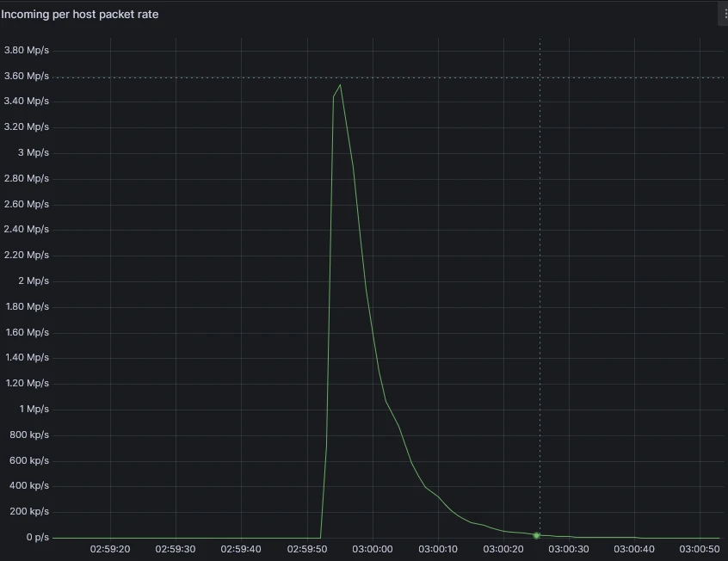Click the highlighted green data point marker
728x561 pixels.
536,535
